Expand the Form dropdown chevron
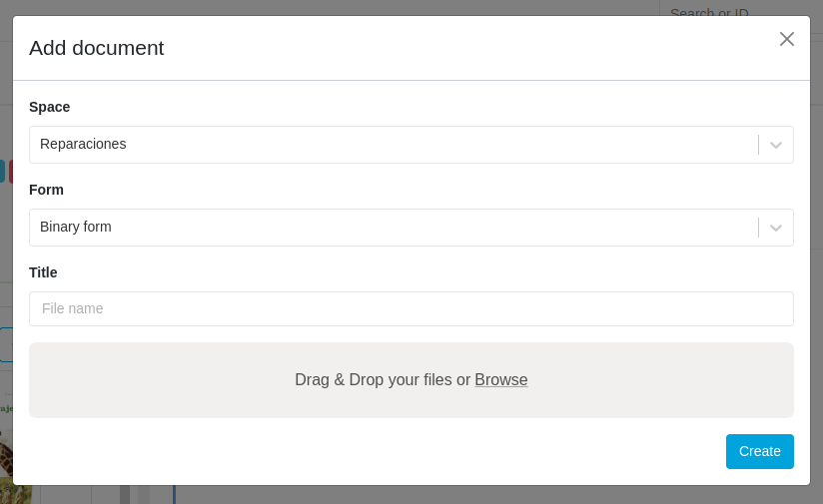Screen dimensions: 823x504 tap(776, 228)
